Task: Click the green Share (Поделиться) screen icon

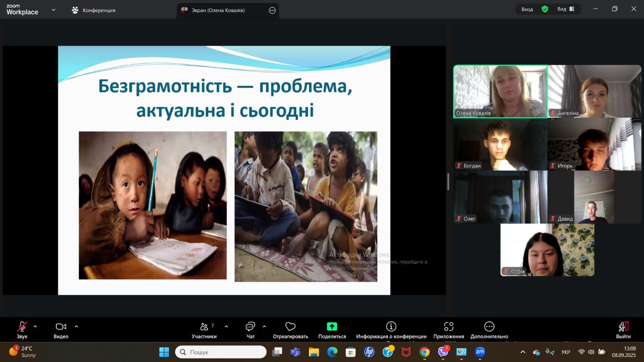Action: [332, 327]
